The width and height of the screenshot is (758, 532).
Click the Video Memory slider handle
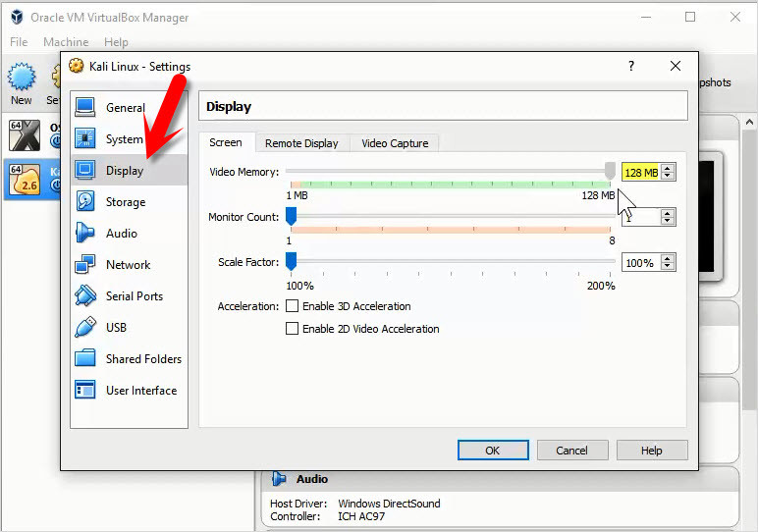click(x=610, y=171)
